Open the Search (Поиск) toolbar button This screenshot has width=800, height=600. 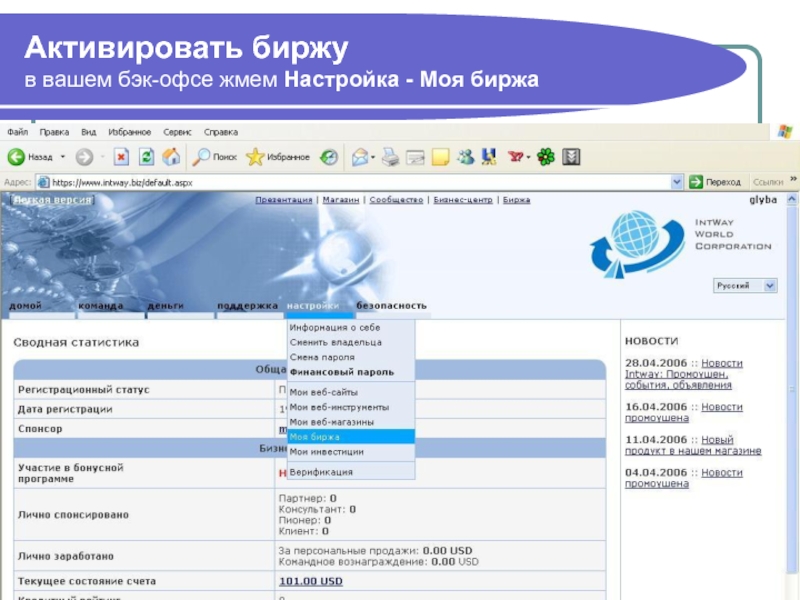[x=215, y=157]
